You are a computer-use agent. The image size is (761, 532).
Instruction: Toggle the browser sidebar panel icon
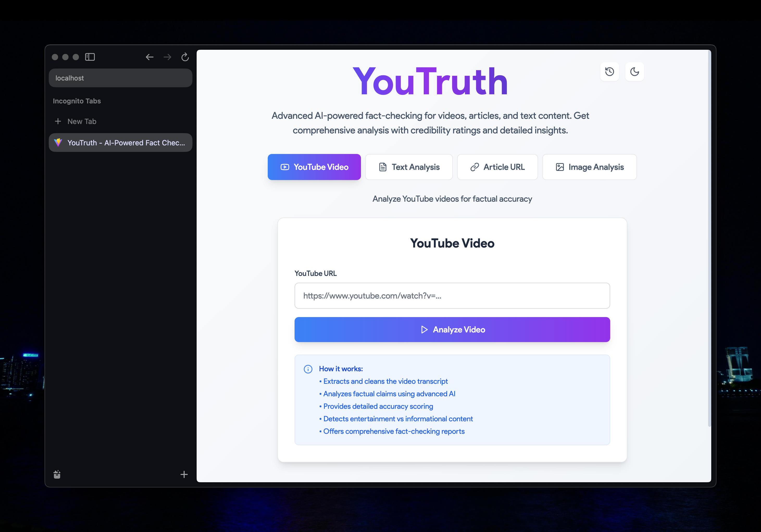tap(90, 57)
